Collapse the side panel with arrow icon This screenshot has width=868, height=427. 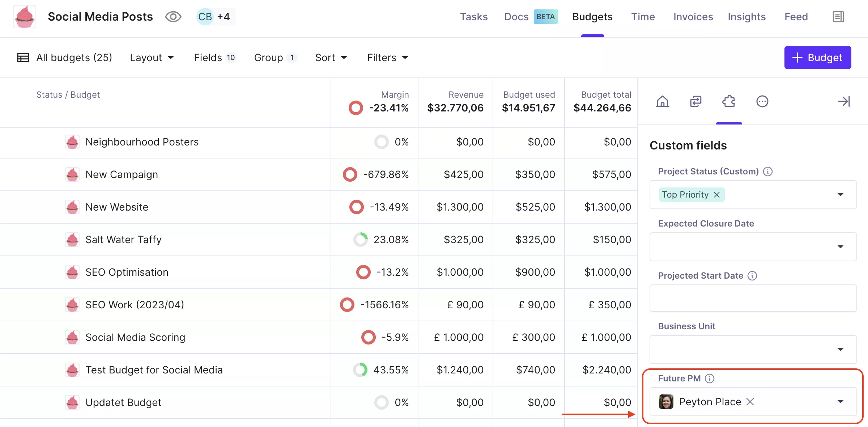click(x=844, y=101)
